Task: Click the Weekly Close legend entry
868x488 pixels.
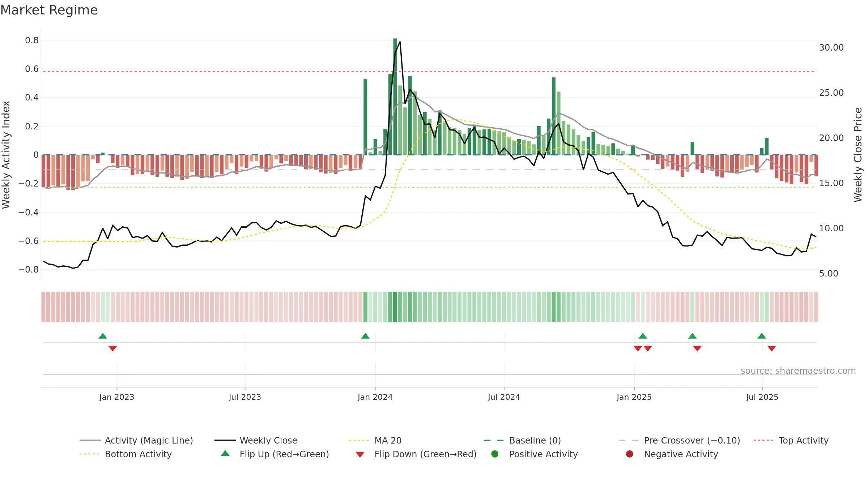Action: coord(256,440)
